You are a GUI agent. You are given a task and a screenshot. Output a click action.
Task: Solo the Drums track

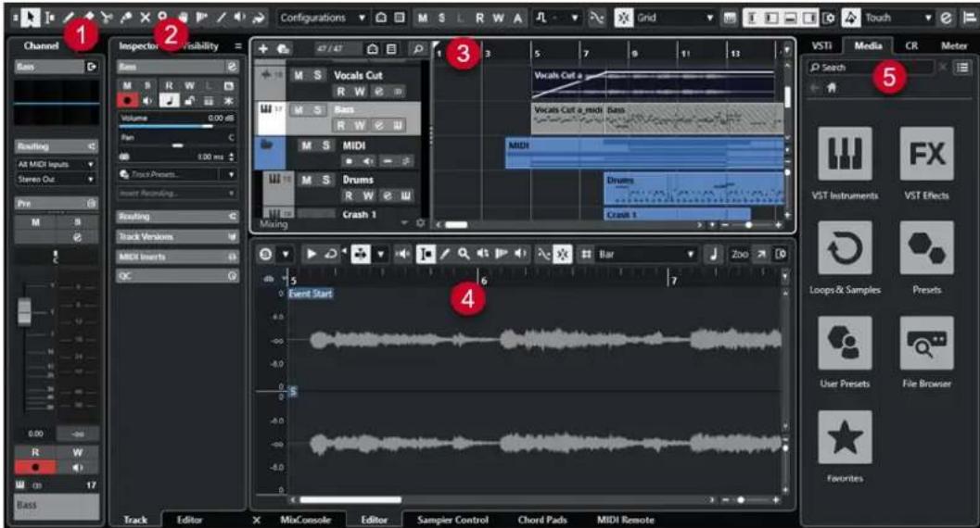(325, 180)
